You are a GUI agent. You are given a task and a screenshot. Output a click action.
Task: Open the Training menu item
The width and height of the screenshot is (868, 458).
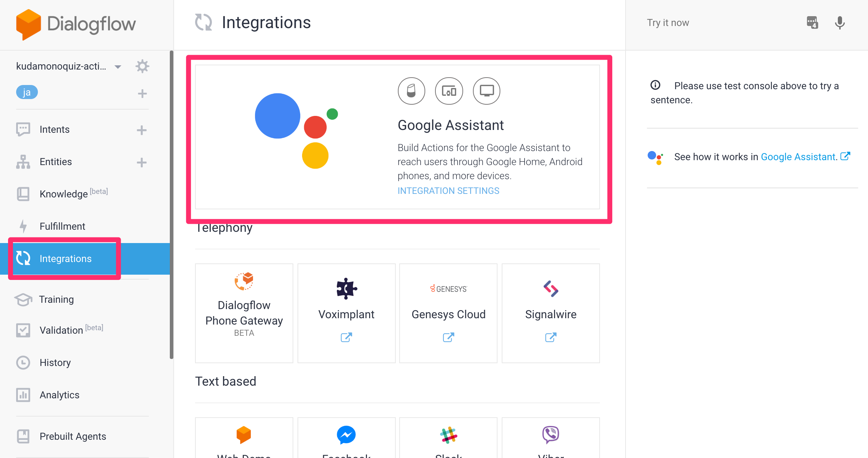click(56, 299)
